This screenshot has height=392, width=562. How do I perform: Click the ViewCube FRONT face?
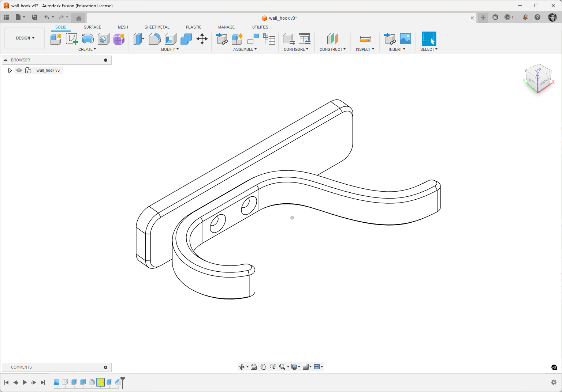[544, 82]
